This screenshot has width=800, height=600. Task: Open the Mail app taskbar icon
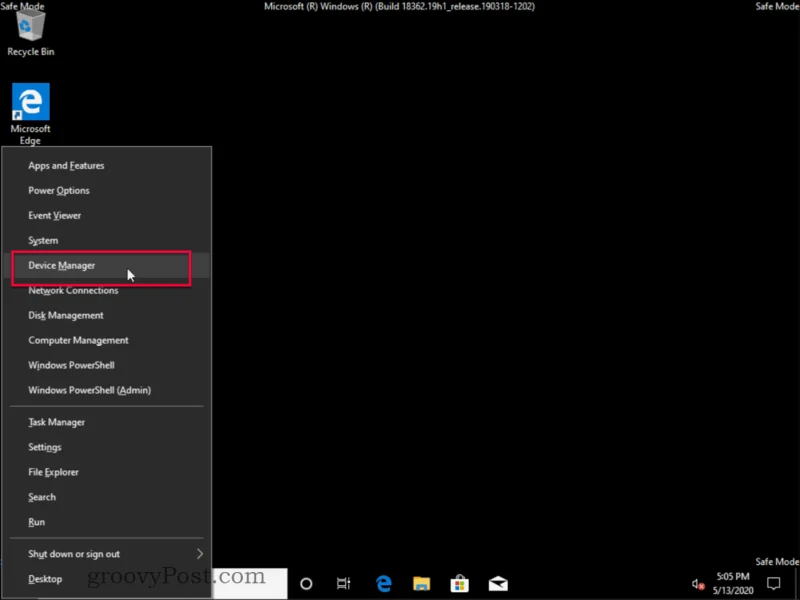498,583
